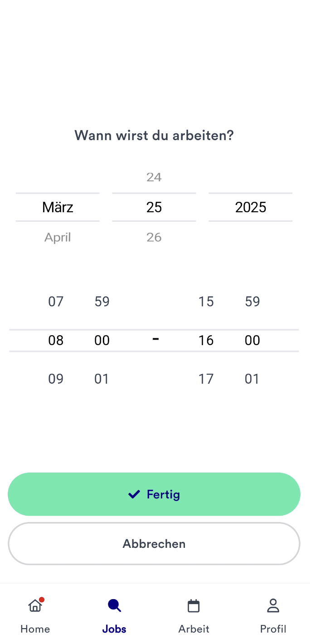Select start hour 07

tap(56, 301)
